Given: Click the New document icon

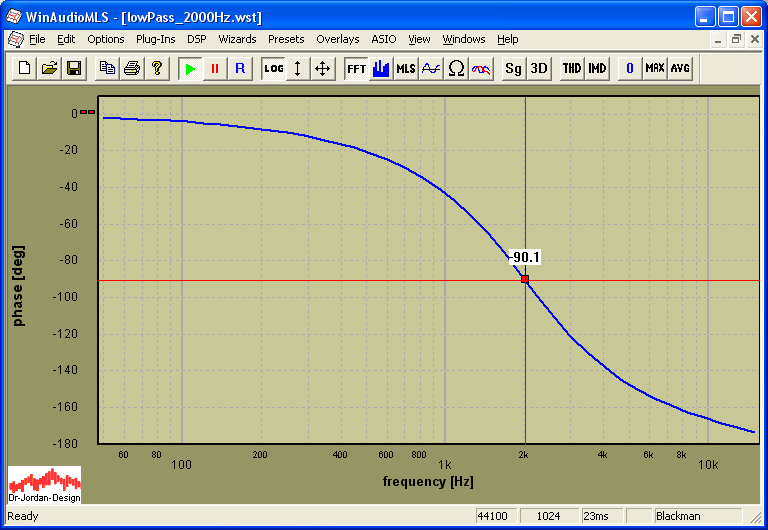Looking at the screenshot, I should click(x=24, y=68).
